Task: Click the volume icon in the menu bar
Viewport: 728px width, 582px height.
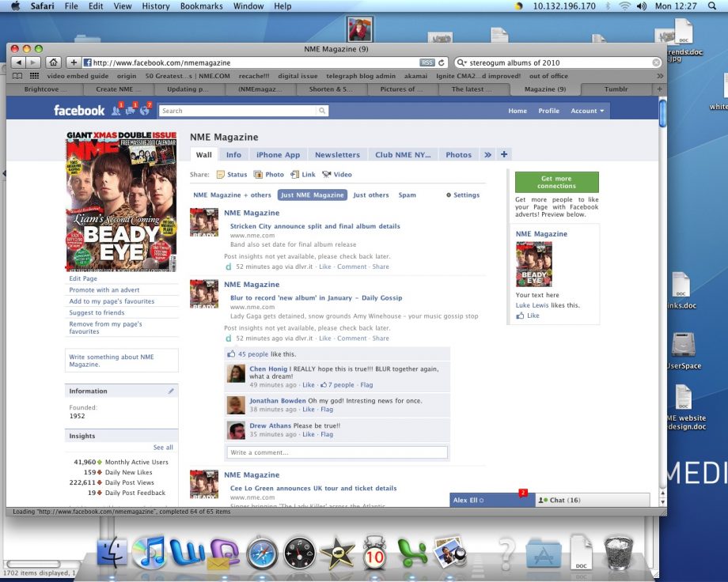Action: coord(642,6)
